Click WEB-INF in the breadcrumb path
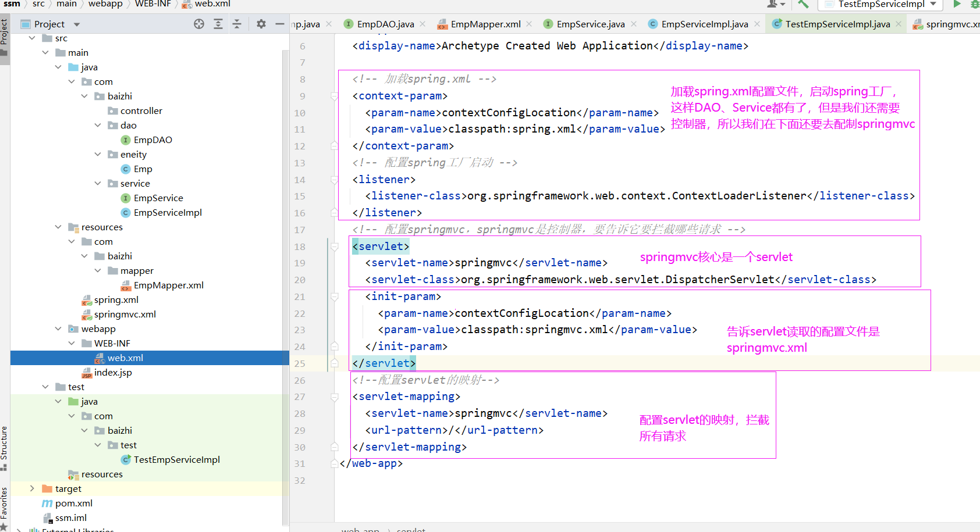 point(153,4)
